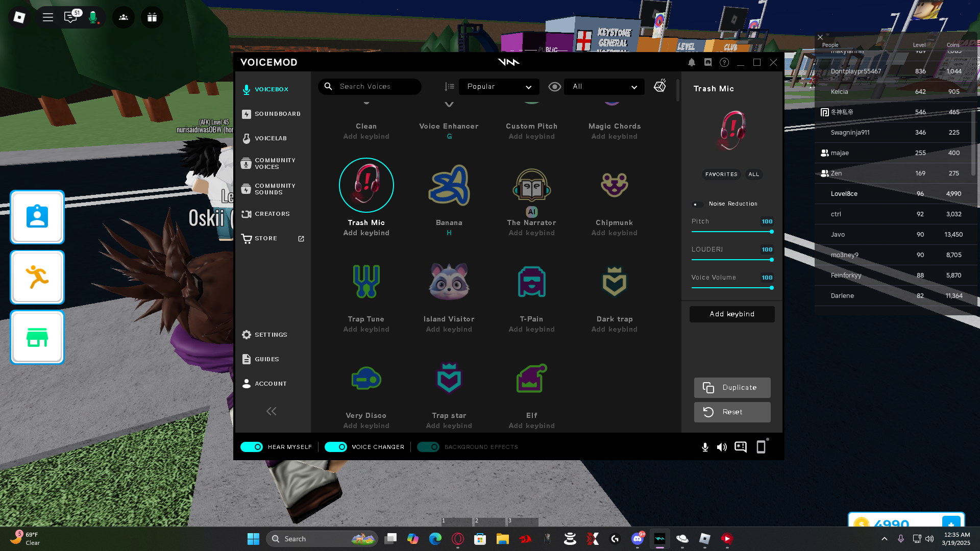This screenshot has height=551, width=980.
Task: Open the Popular sort dropdown
Action: click(499, 87)
